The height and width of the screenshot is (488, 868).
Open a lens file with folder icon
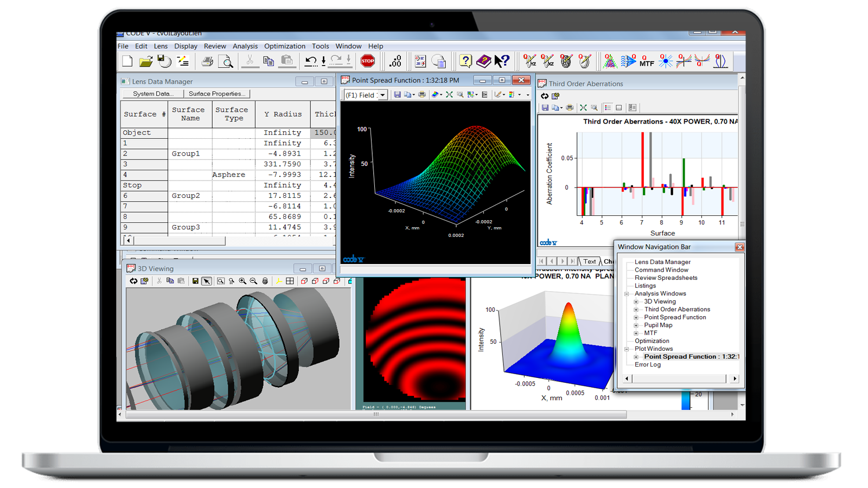click(x=145, y=61)
